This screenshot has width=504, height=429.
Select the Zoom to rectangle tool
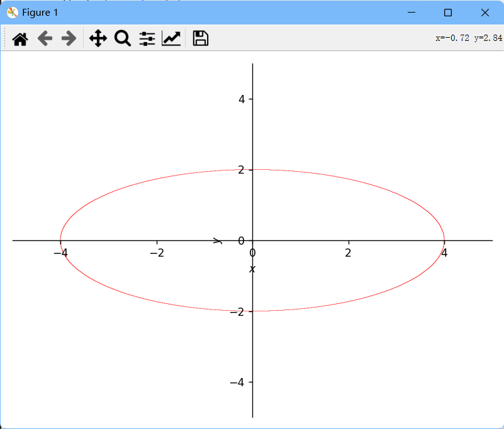123,38
